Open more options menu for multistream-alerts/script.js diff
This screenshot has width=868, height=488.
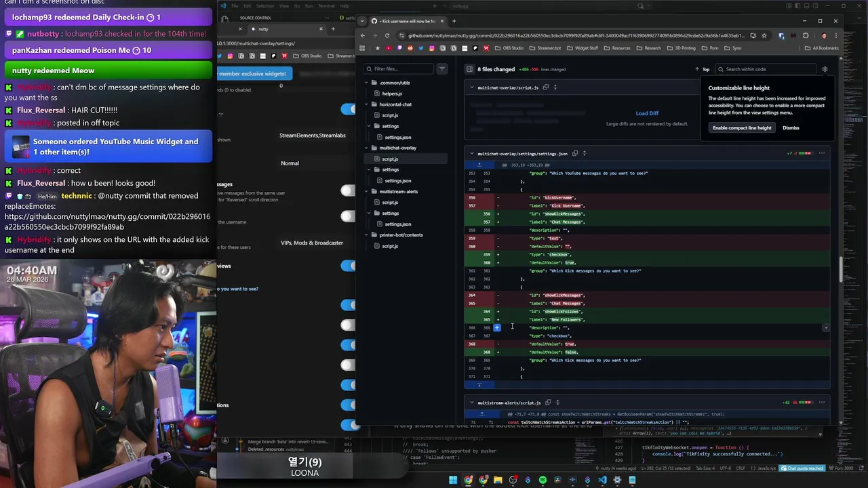[x=822, y=403]
